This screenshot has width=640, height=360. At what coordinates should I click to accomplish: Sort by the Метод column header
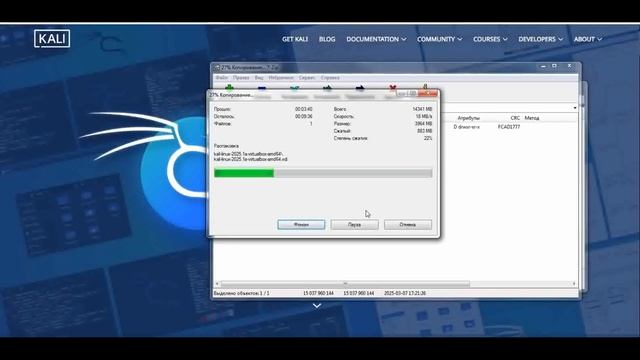tap(532, 118)
